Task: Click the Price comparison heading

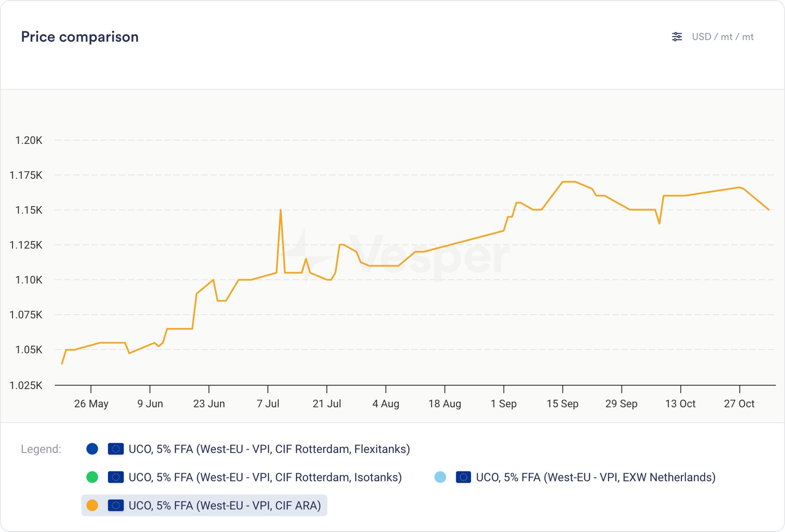Action: coord(80,37)
